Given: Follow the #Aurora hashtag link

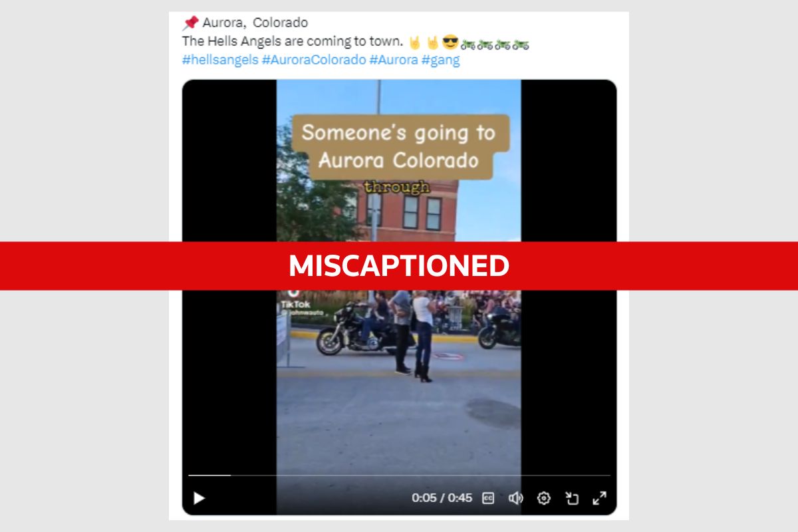Looking at the screenshot, I should tap(394, 60).
